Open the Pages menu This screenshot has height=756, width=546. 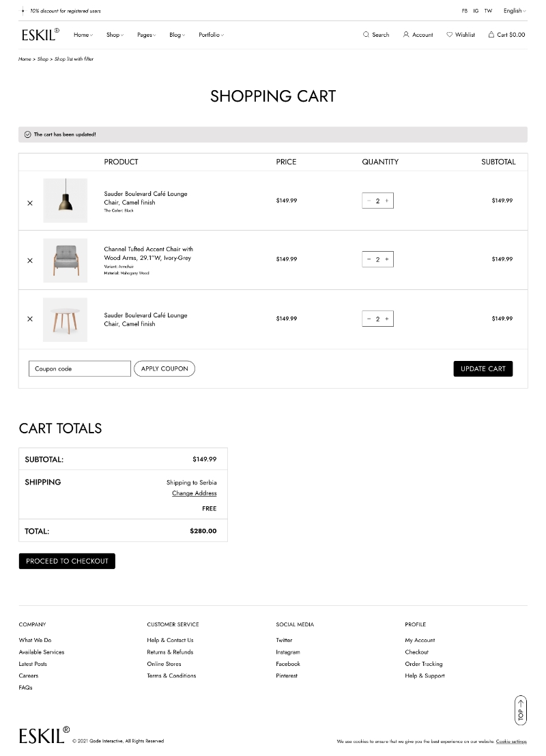tap(146, 35)
